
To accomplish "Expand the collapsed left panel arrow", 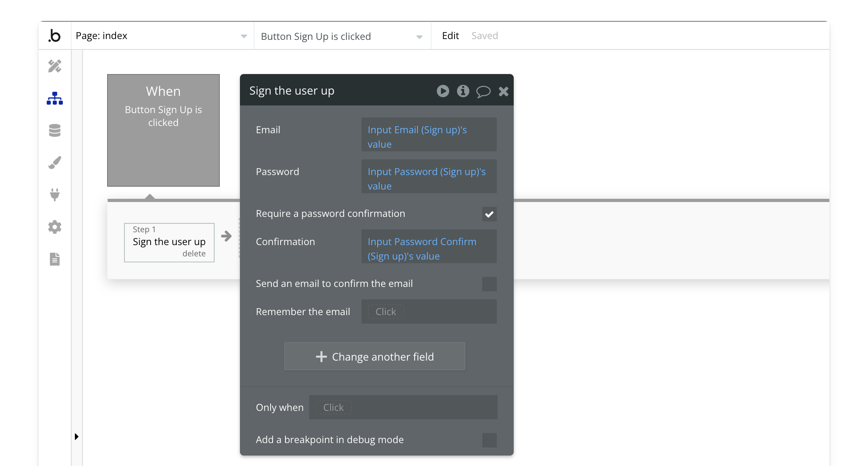I will (76, 437).
